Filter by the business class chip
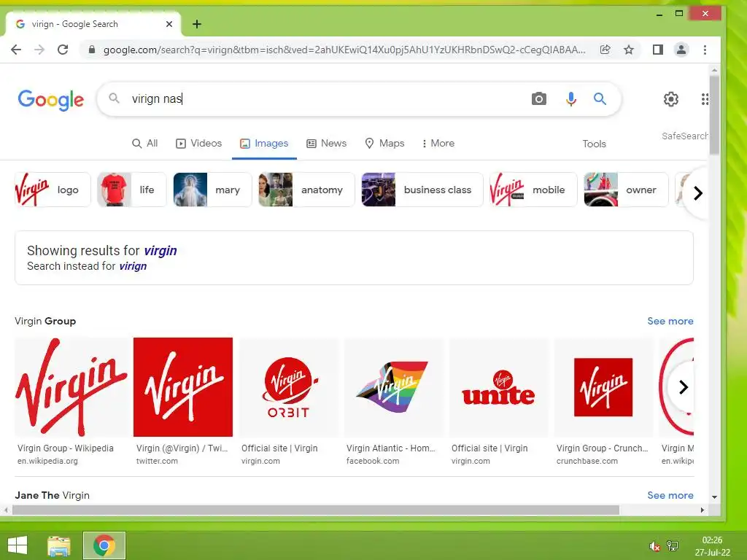747x560 pixels. (422, 190)
